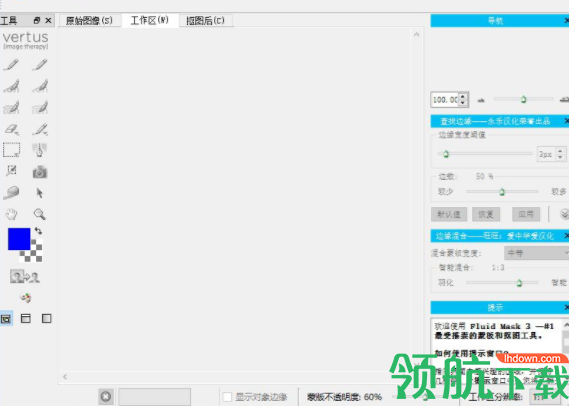Switch to the middle window layout icon

click(25, 319)
